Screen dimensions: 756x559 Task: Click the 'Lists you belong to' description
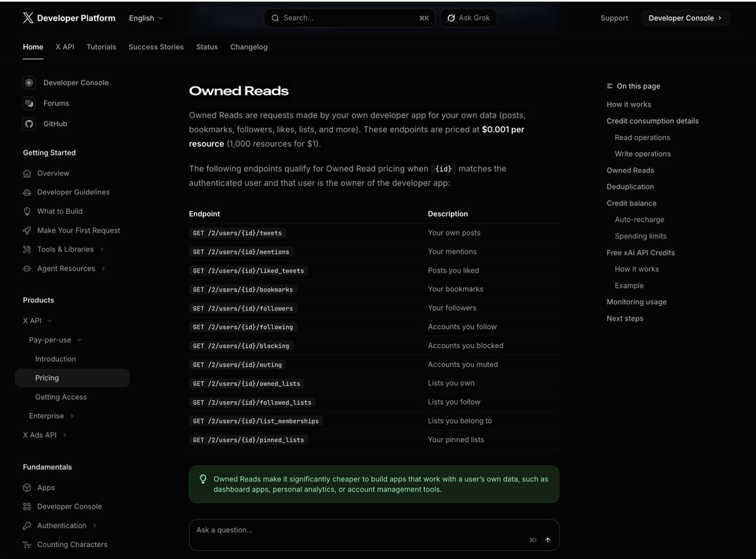[x=460, y=421]
